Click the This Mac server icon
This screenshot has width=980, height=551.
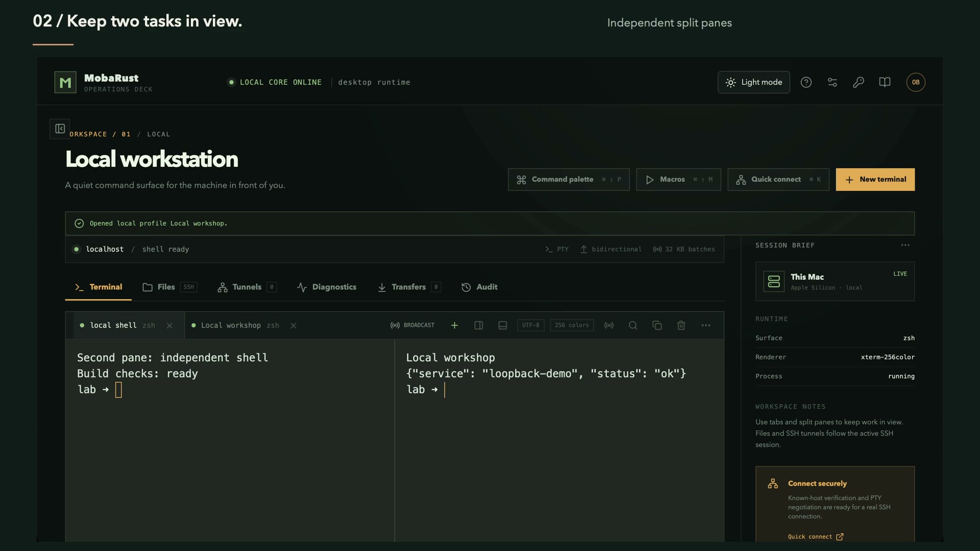point(774,282)
